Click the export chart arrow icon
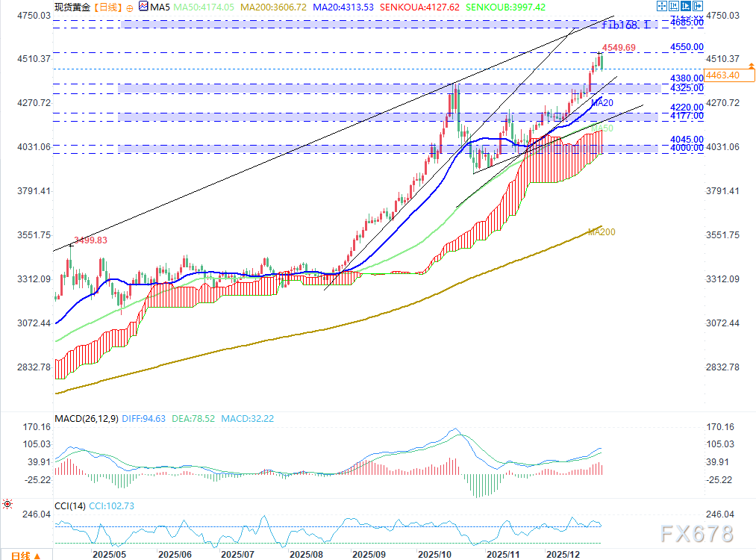Image resolution: width=756 pixels, height=560 pixels. 698,6
